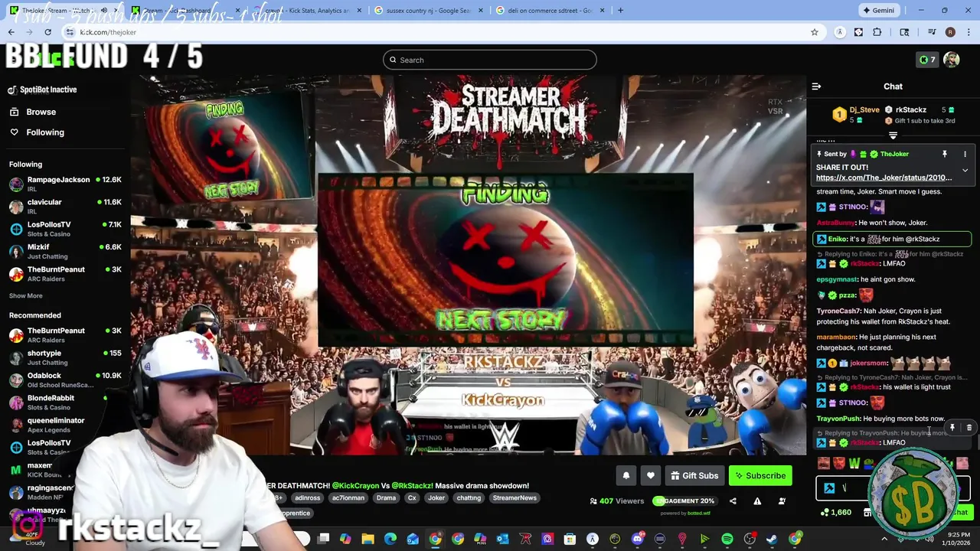Unpin the pinned chat message
This screenshot has height=551, width=980.
point(945,155)
